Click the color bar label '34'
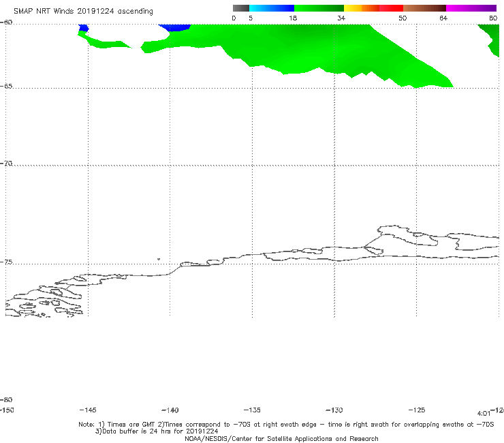504x443 pixels. (341, 18)
